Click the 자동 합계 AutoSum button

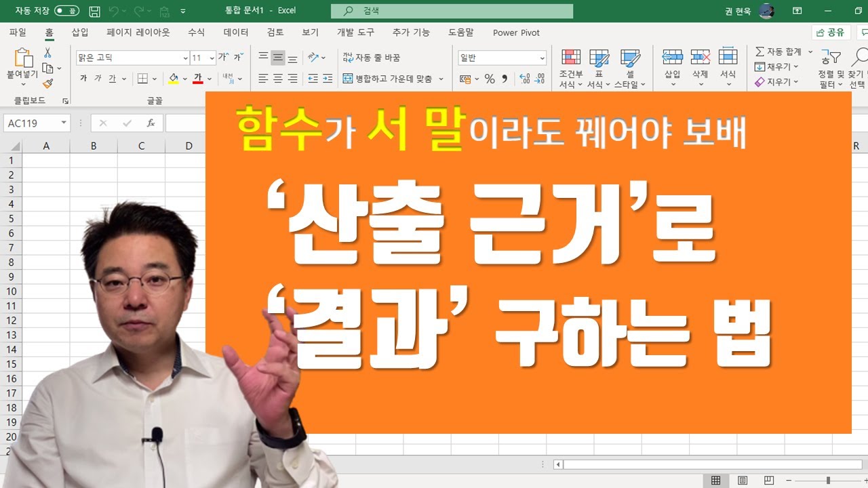click(x=778, y=52)
